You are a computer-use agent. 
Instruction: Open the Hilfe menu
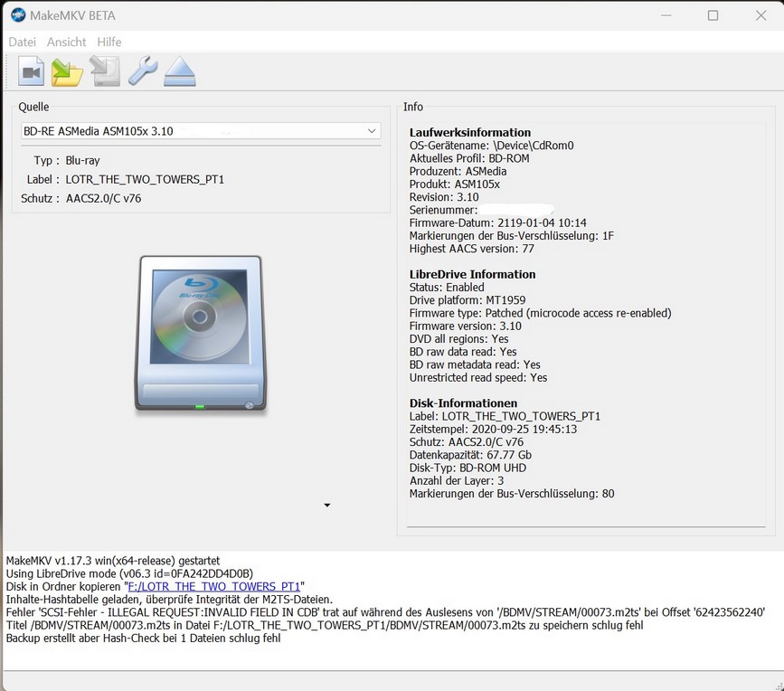[109, 42]
